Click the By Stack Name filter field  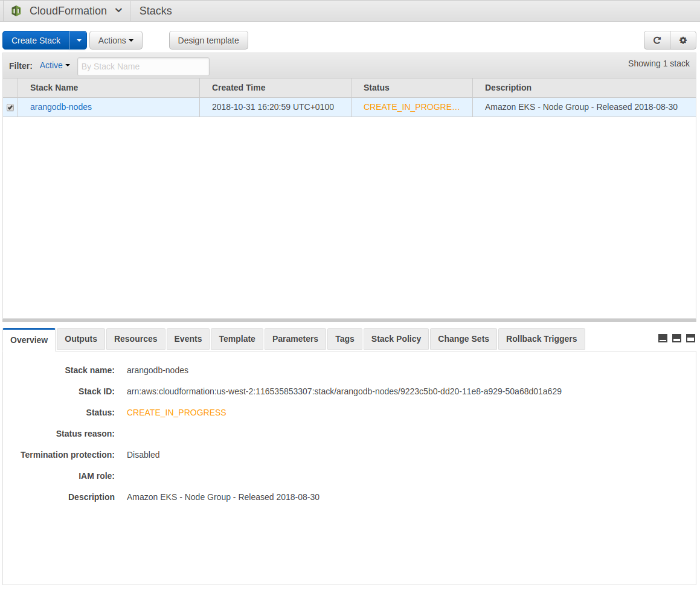(143, 66)
